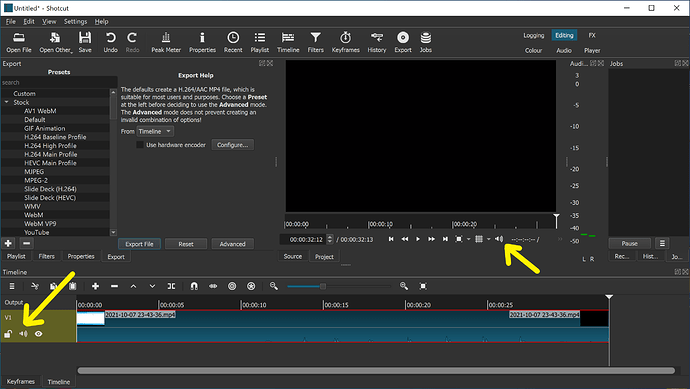Screen dimensions: 690x389
Task: Zoom out the timeline with magnifier minus
Action: click(274, 286)
